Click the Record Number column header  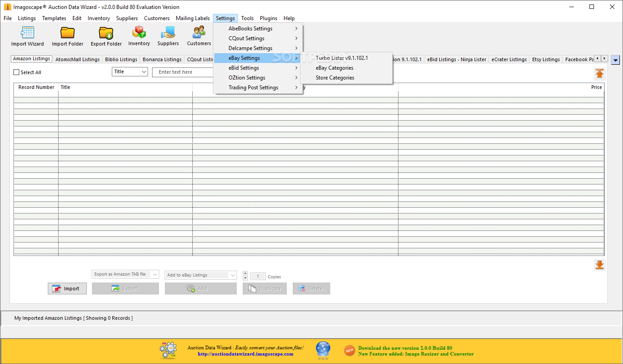[36, 87]
